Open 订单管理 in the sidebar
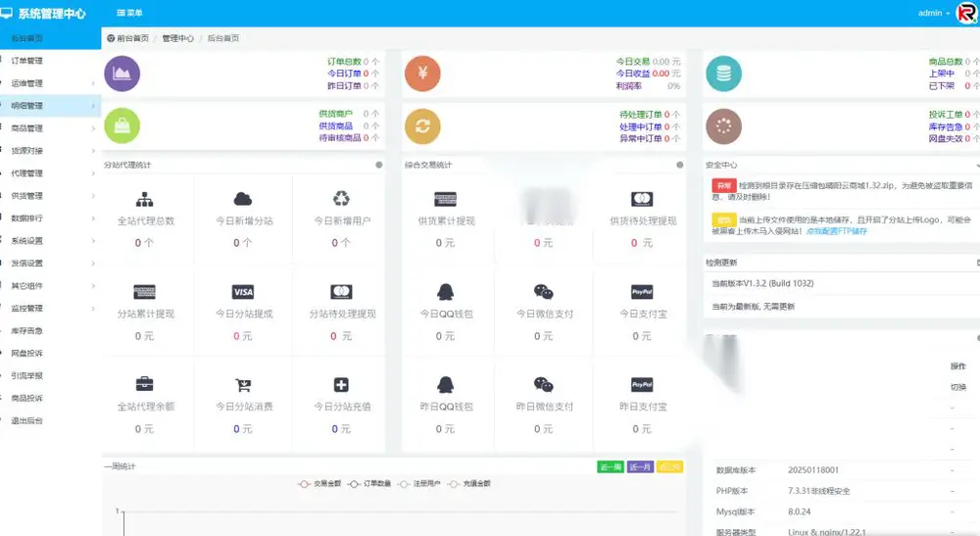Viewport: 980px width, 536px height. pyautogui.click(x=50, y=61)
